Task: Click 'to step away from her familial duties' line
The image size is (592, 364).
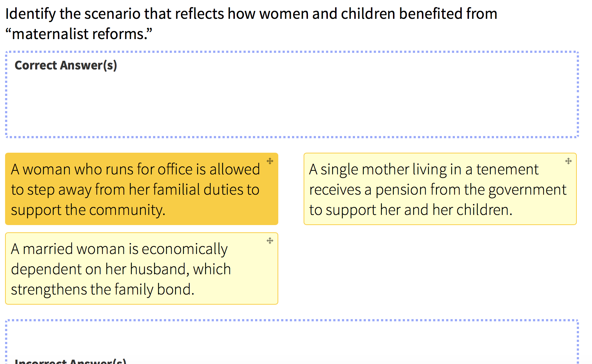Action: [135, 190]
